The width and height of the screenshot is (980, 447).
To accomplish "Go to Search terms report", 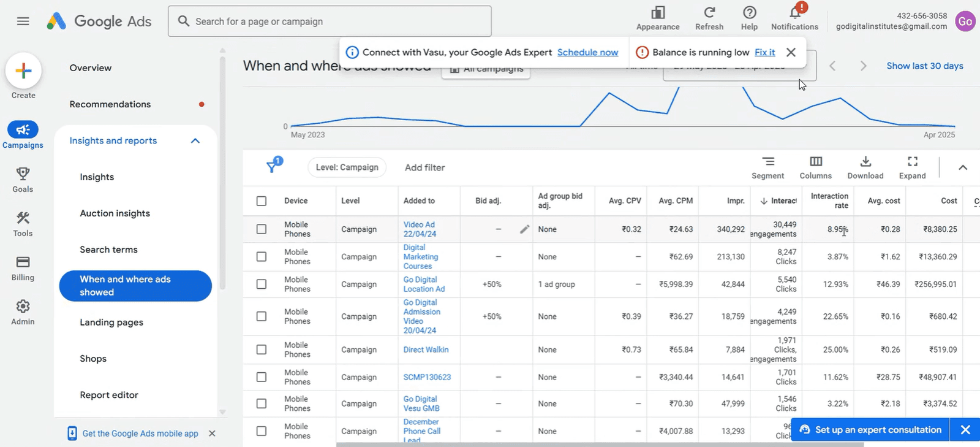I will [x=108, y=250].
